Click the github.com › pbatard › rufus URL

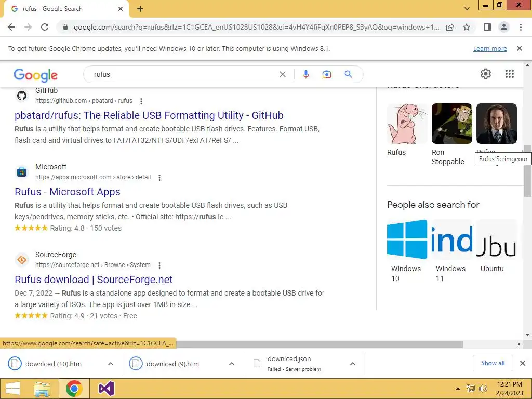[x=84, y=101]
